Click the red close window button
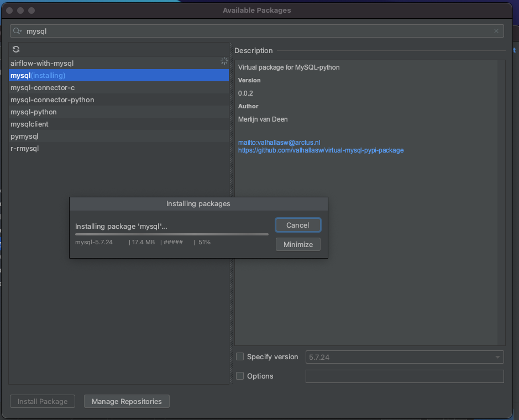Viewport: 519px width, 420px height. pyautogui.click(x=9, y=11)
